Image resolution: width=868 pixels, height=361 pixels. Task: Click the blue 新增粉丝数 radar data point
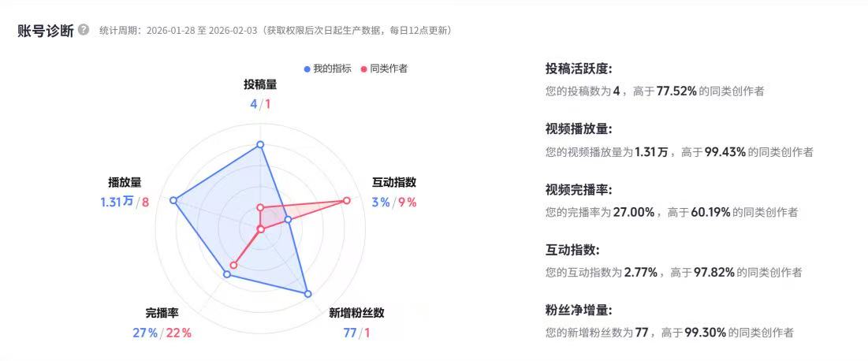pos(307,294)
